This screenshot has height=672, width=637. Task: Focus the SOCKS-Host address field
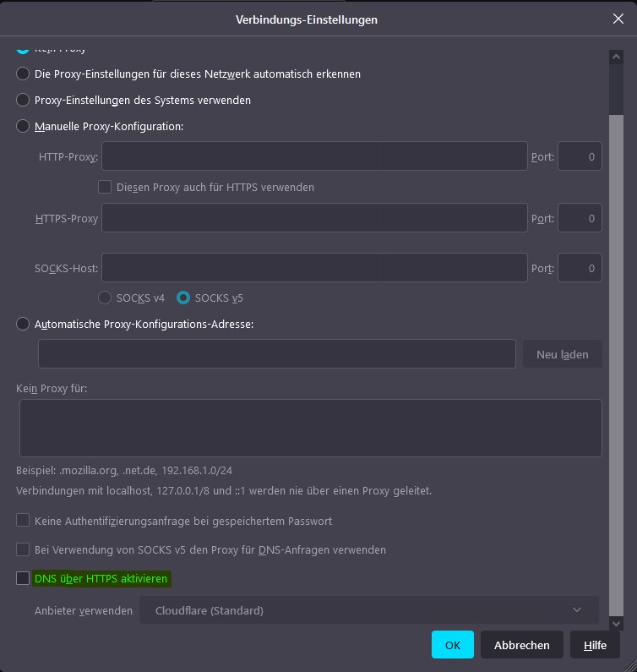click(314, 268)
